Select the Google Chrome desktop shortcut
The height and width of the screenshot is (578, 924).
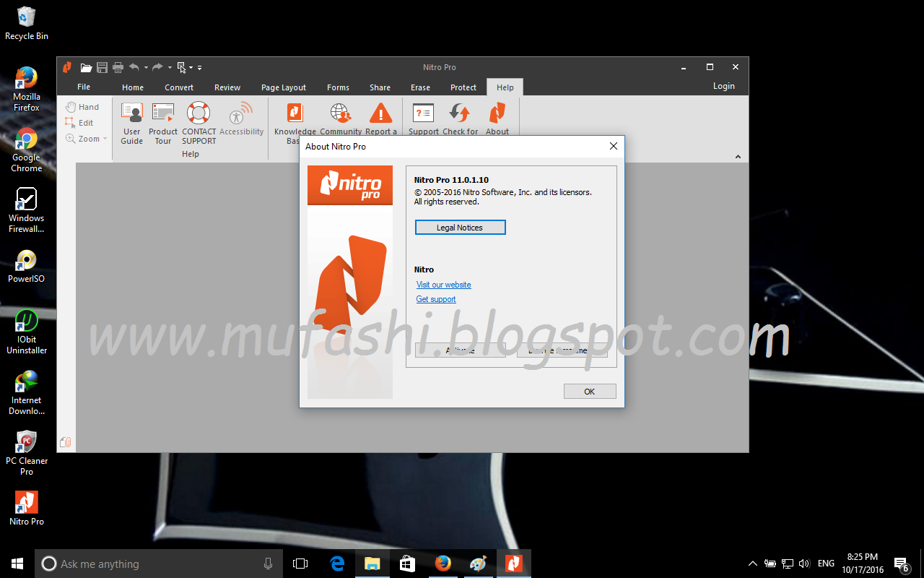[27, 150]
